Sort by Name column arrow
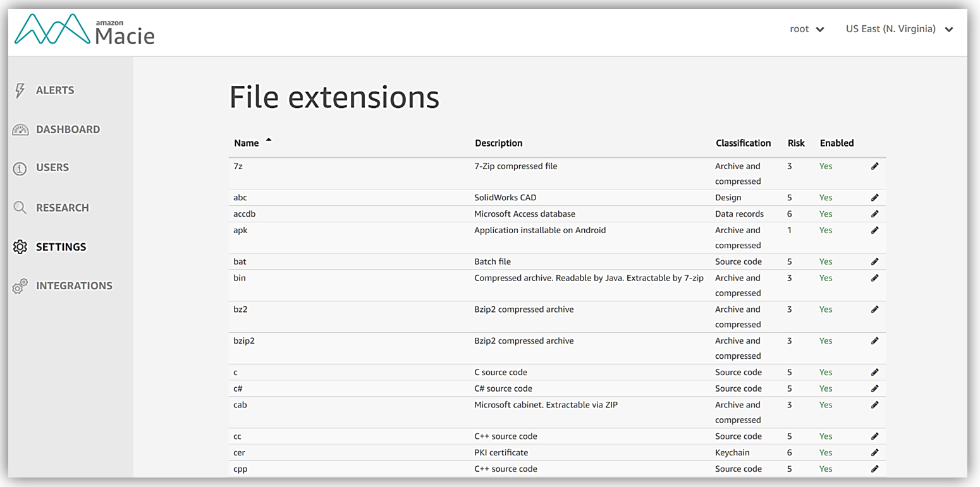Screen dimensions: 980x487 (269, 140)
